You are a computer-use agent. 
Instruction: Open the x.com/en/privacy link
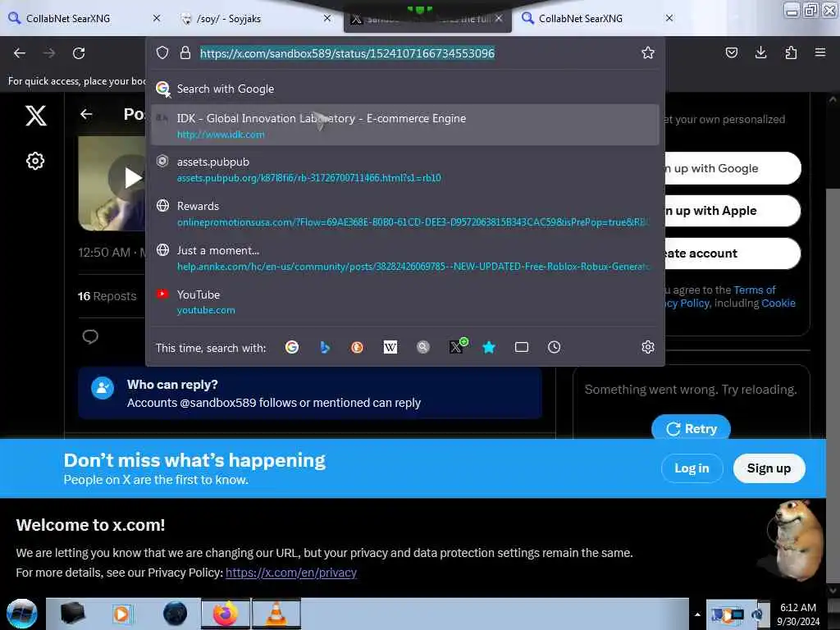pyautogui.click(x=291, y=572)
